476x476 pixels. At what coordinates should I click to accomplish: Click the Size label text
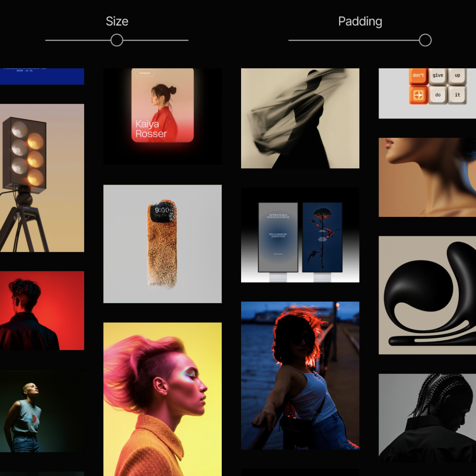(x=117, y=21)
